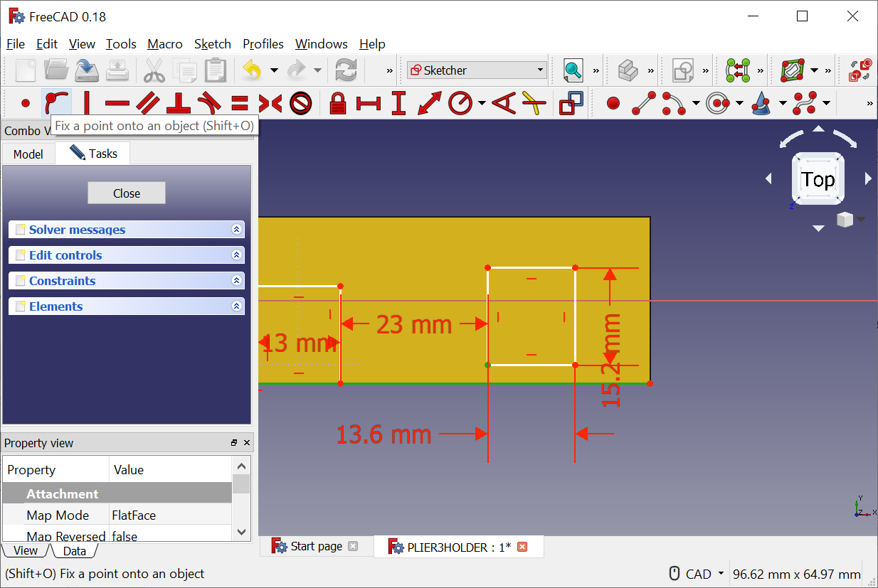Viewport: 878px width, 588px height.
Task: Open the Sketcher workbench dropdown
Action: pyautogui.click(x=476, y=70)
